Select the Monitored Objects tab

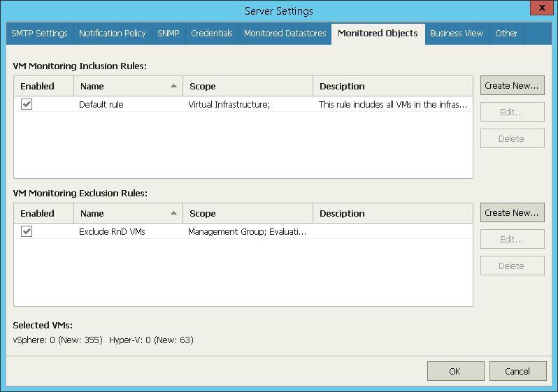[x=378, y=34]
